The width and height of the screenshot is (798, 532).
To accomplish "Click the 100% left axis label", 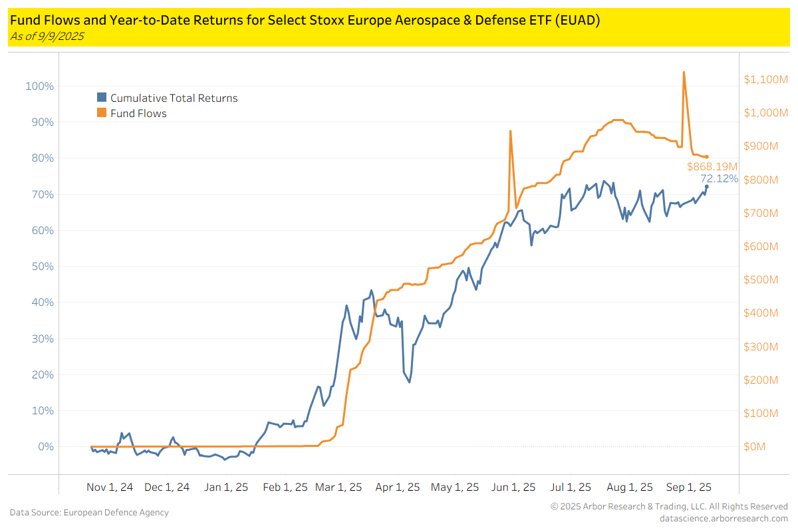I will [39, 86].
